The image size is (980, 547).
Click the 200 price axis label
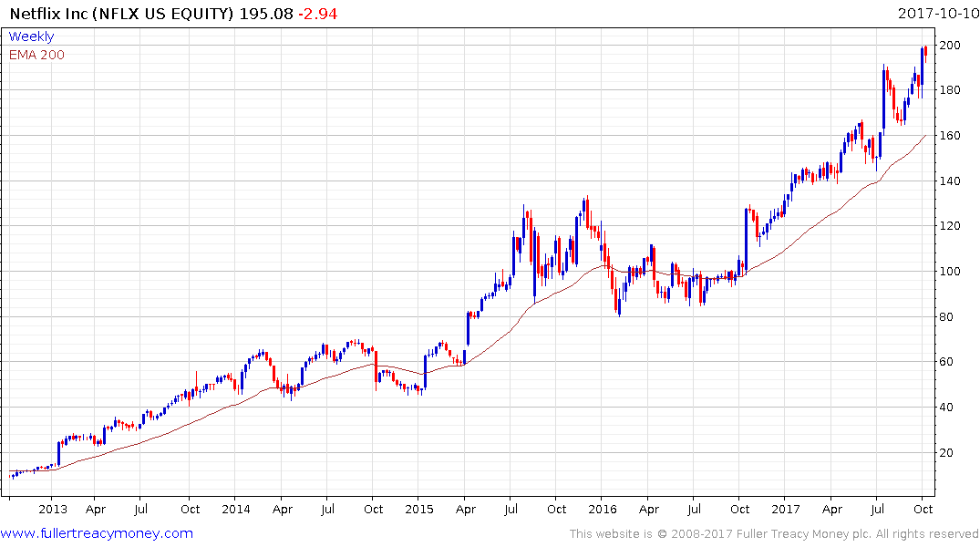[x=950, y=45]
